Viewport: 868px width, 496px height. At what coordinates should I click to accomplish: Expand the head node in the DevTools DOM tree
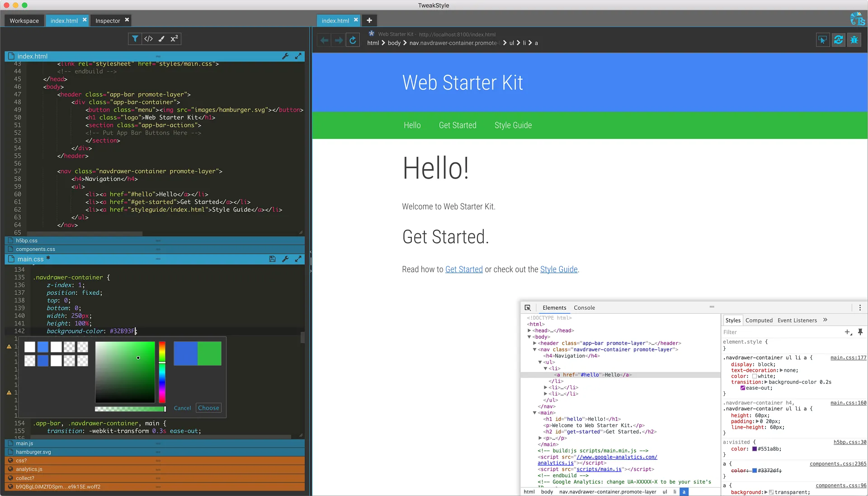click(529, 331)
